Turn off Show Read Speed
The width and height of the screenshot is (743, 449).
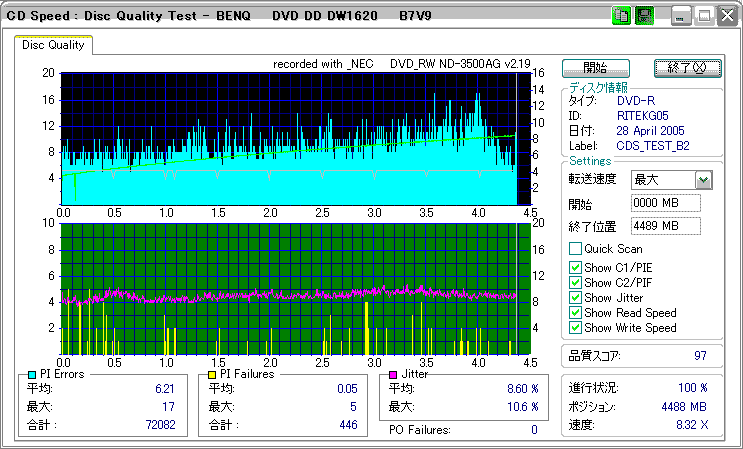[x=575, y=313]
